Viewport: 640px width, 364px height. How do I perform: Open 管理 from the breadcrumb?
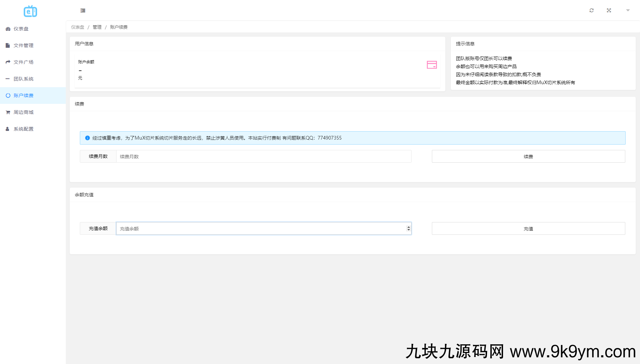point(97,27)
